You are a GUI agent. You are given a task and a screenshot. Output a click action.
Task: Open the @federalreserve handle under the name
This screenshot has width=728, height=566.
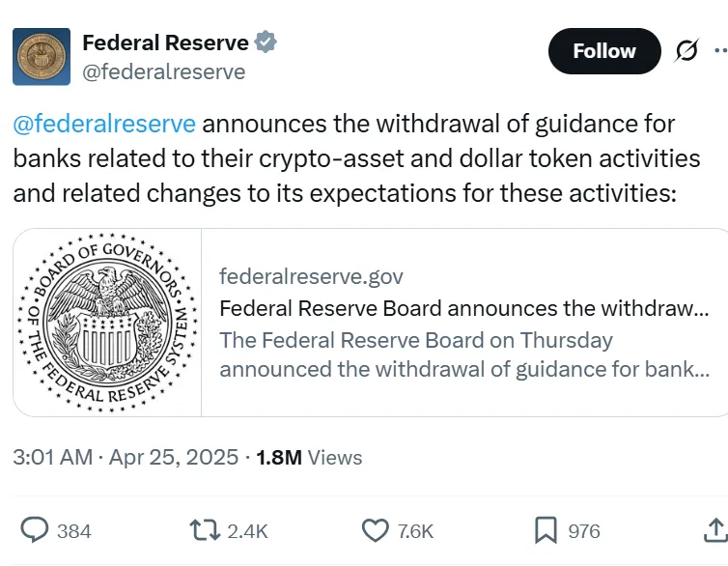163,71
